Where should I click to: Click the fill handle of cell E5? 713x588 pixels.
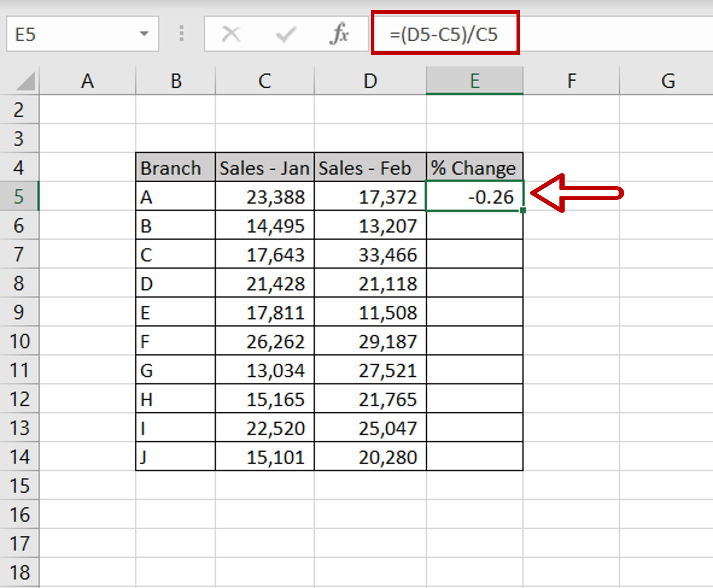tap(523, 210)
